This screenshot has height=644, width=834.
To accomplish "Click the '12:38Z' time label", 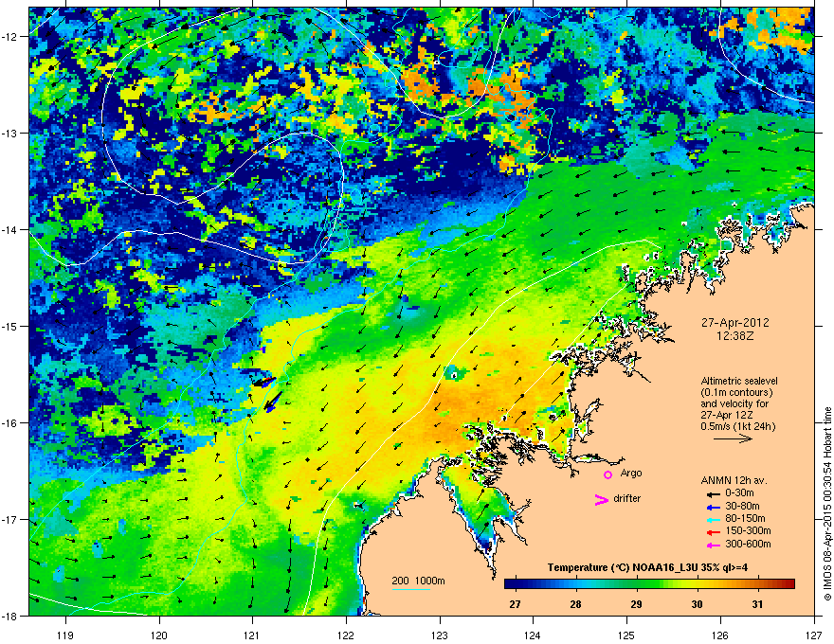I will [x=734, y=336].
